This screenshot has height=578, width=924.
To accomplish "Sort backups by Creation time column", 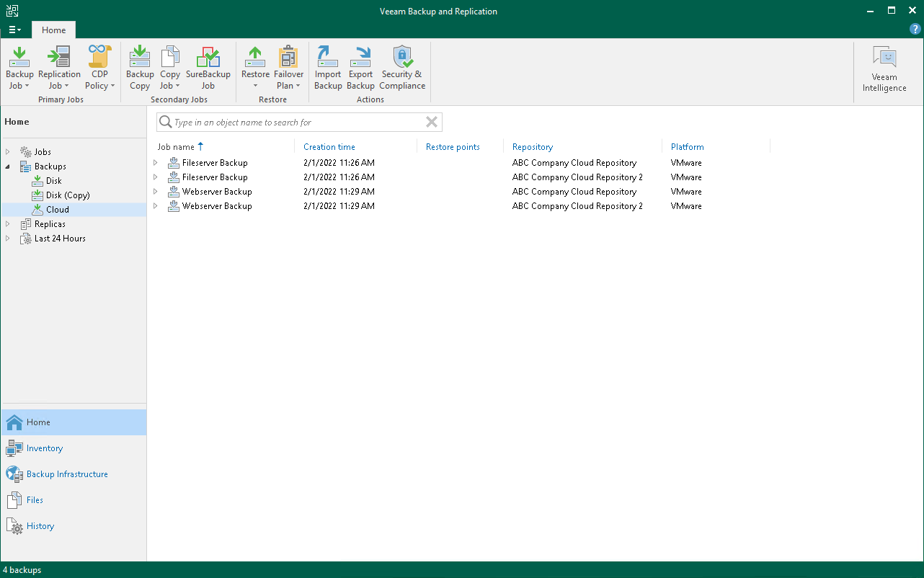I will tap(329, 146).
